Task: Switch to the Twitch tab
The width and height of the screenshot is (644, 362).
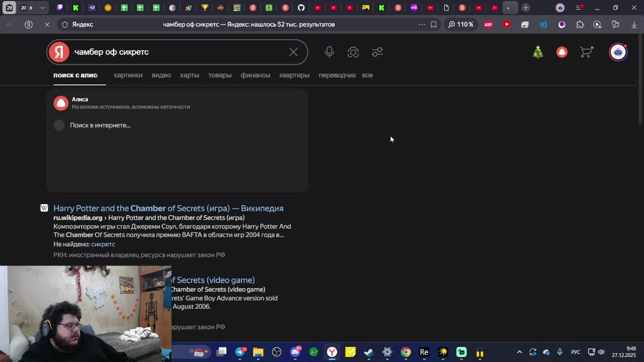Action: tap(60, 8)
